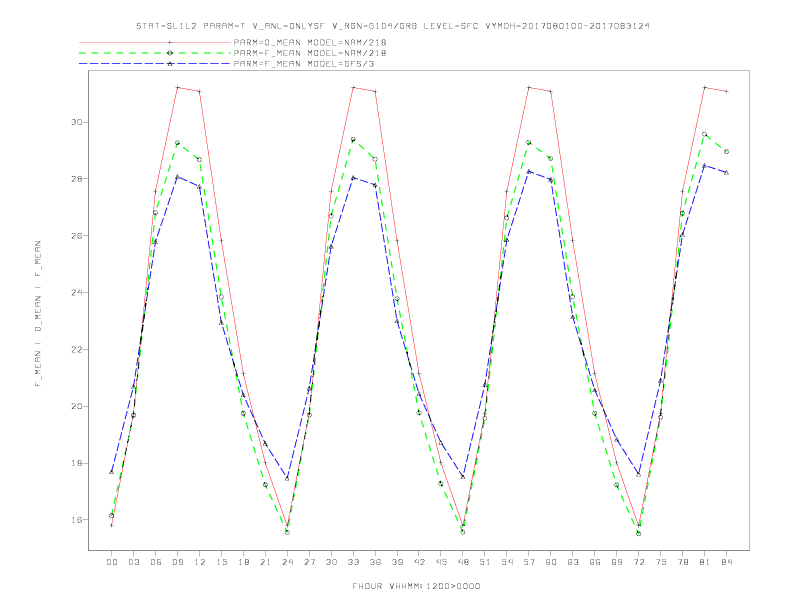Click x-axis tick label 09
This screenshot has width=792, height=612.
177,562
